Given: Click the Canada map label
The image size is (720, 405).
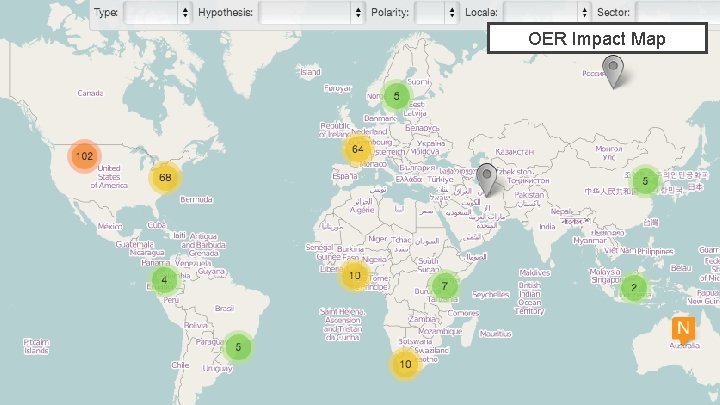Looking at the screenshot, I should 90,93.
